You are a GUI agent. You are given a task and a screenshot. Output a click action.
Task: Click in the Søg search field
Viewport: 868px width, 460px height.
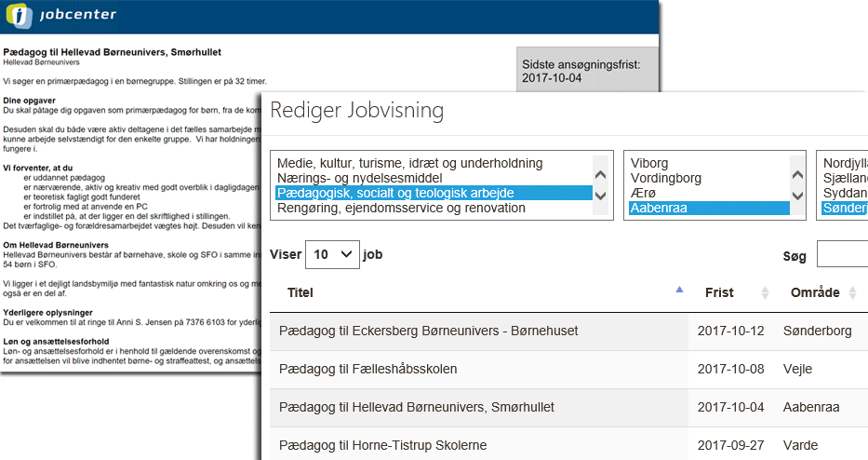pyautogui.click(x=842, y=254)
